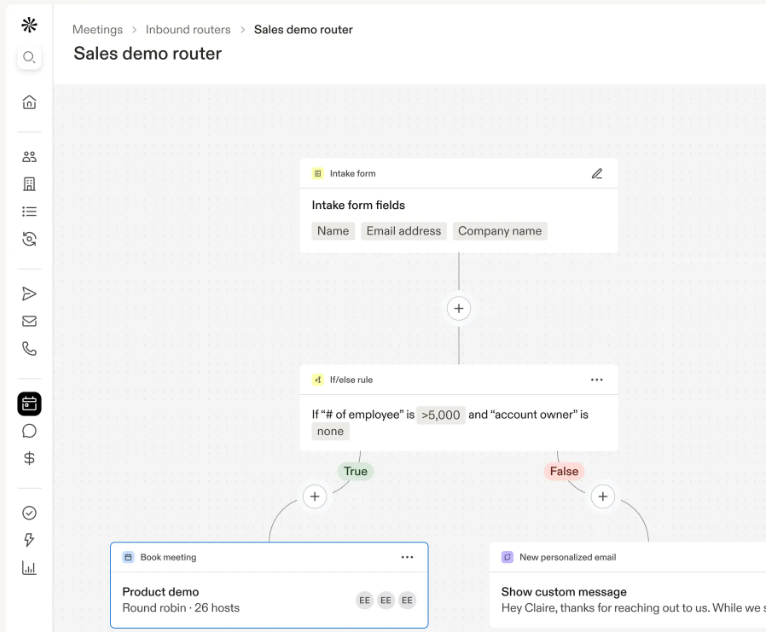The image size is (769, 632).
Task: Click the paper plane Sequences icon
Action: pyautogui.click(x=29, y=294)
